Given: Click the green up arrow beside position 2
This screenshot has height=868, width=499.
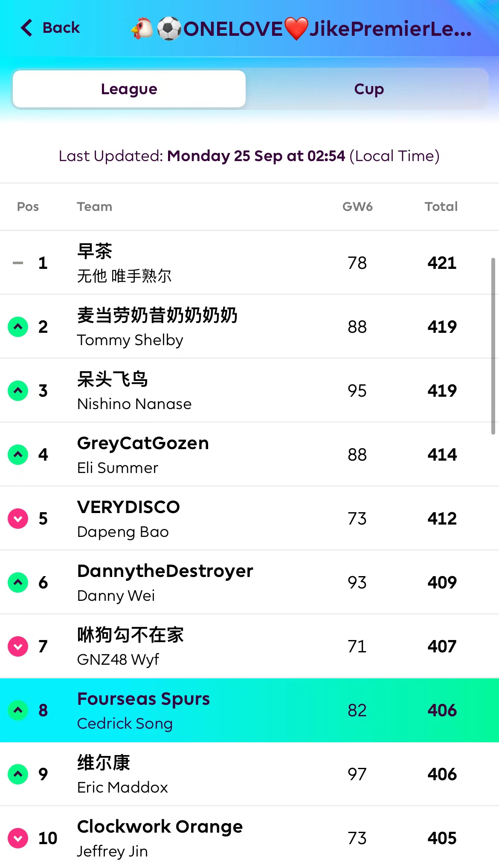Looking at the screenshot, I should point(18,327).
